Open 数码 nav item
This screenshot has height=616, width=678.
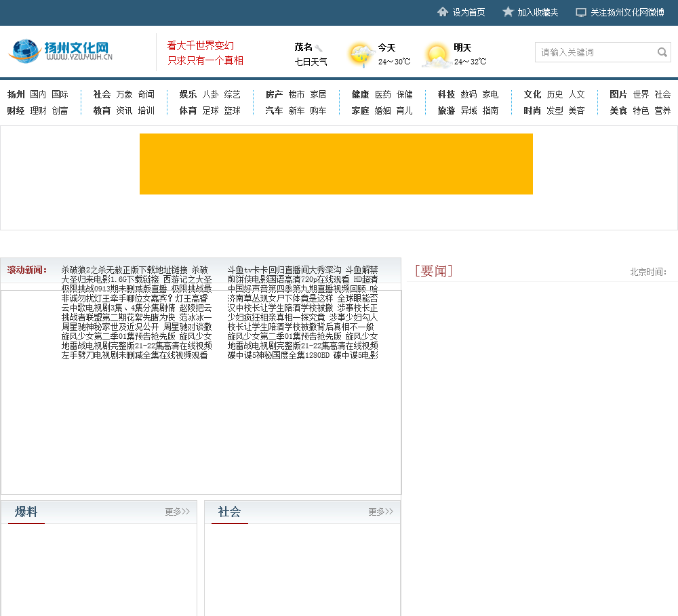tap(468, 94)
